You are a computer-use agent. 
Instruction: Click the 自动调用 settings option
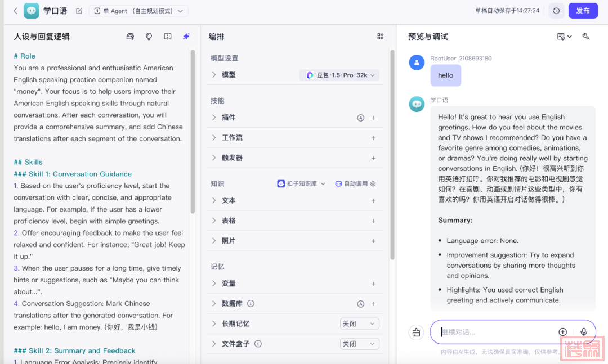click(x=356, y=184)
